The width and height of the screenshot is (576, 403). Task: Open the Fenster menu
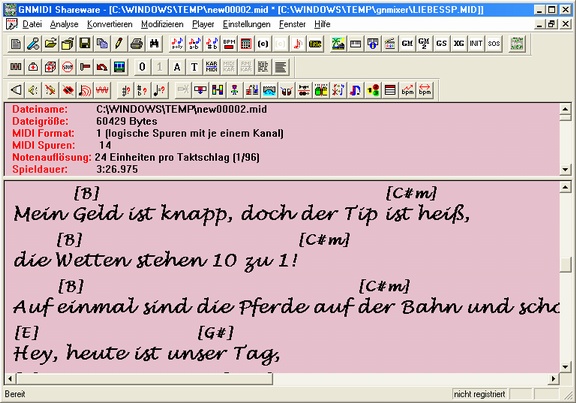point(292,24)
